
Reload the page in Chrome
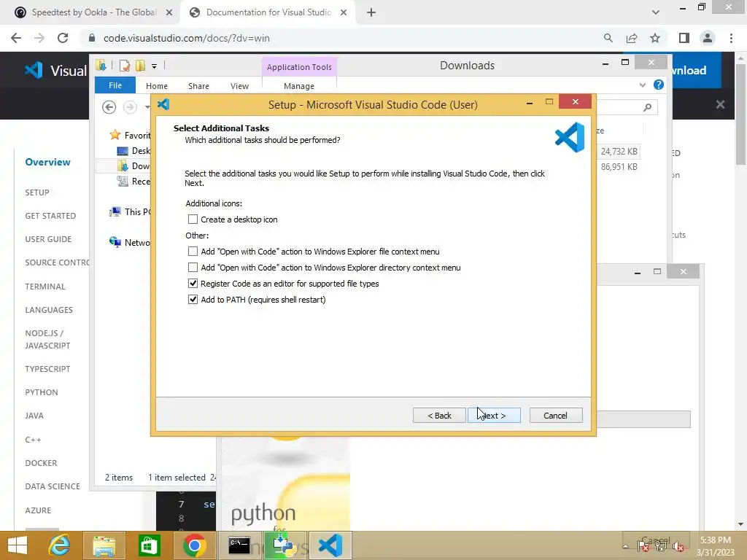pyautogui.click(x=63, y=38)
